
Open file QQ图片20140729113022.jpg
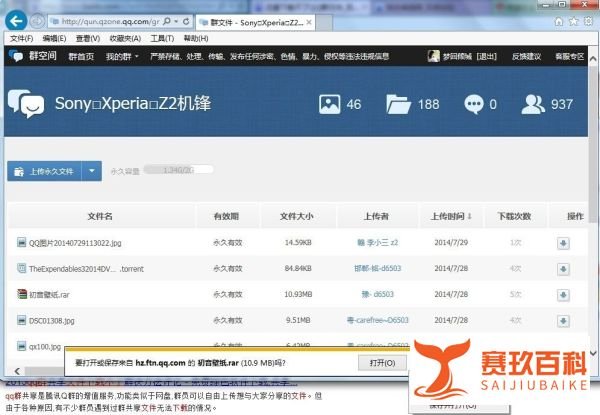point(75,243)
